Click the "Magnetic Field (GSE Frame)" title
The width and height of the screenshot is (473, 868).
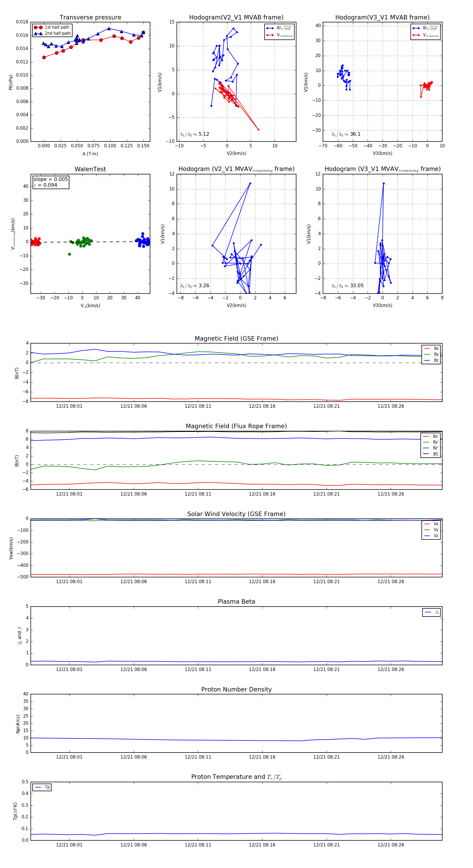pos(236,339)
